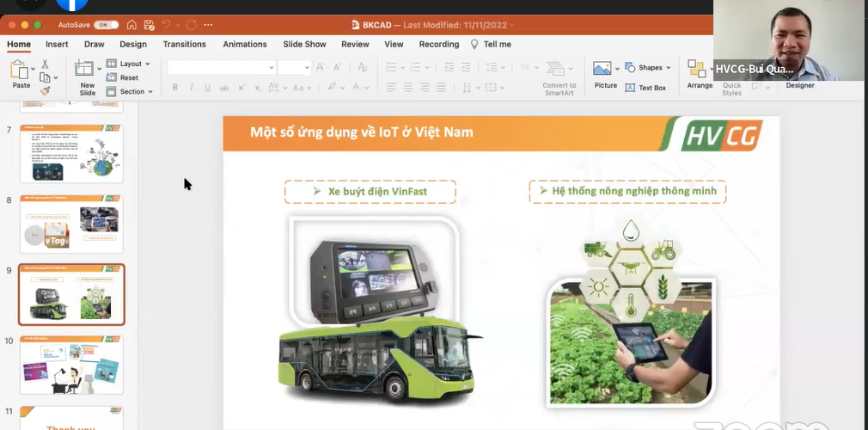This screenshot has width=868, height=430.
Task: Click the Paste clipboard icon
Action: click(19, 70)
